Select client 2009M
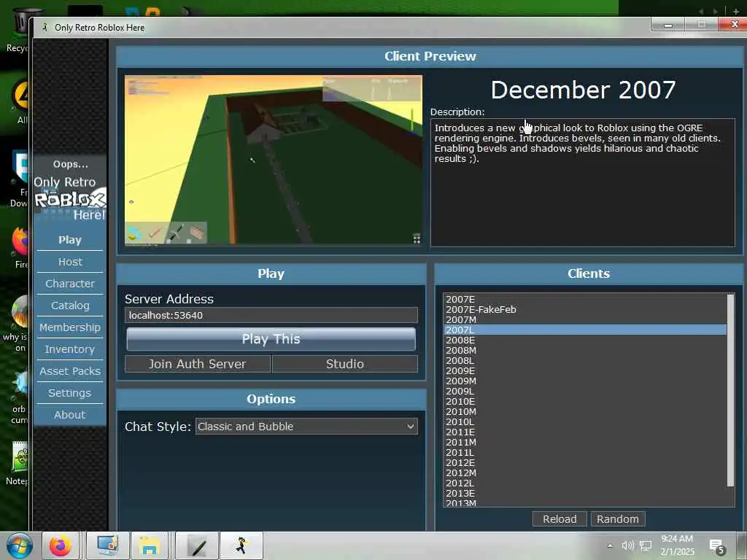747x560 pixels. tap(585, 381)
